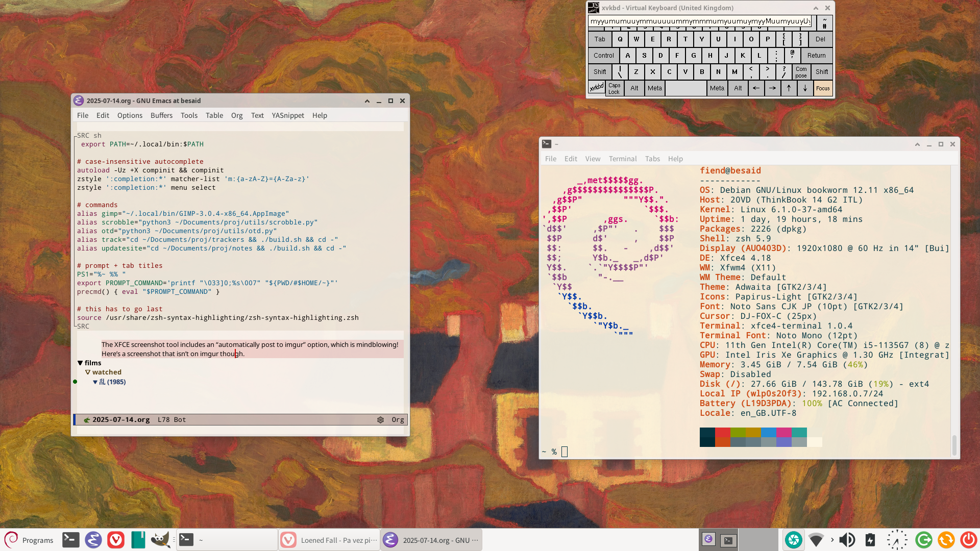Open the Emacs Table menu
This screenshot has height=551, width=980.
(x=214, y=115)
